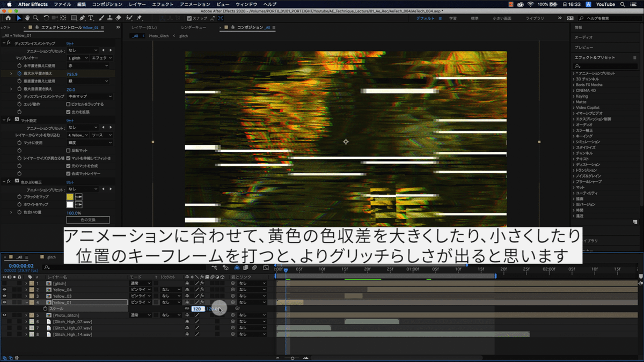Select the Pen tool
The image size is (644, 362).
[82, 18]
